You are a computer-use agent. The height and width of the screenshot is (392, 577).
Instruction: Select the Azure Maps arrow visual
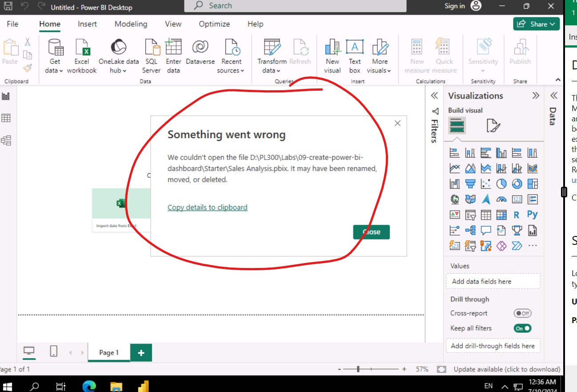(486, 199)
